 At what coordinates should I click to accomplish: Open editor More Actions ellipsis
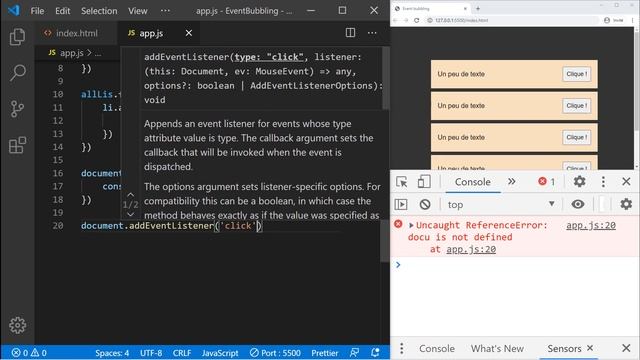[x=372, y=33]
